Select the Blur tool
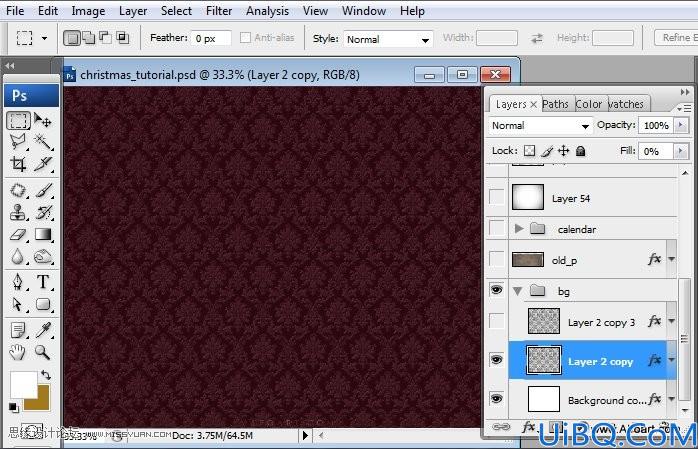The height and width of the screenshot is (449, 698). 18,256
